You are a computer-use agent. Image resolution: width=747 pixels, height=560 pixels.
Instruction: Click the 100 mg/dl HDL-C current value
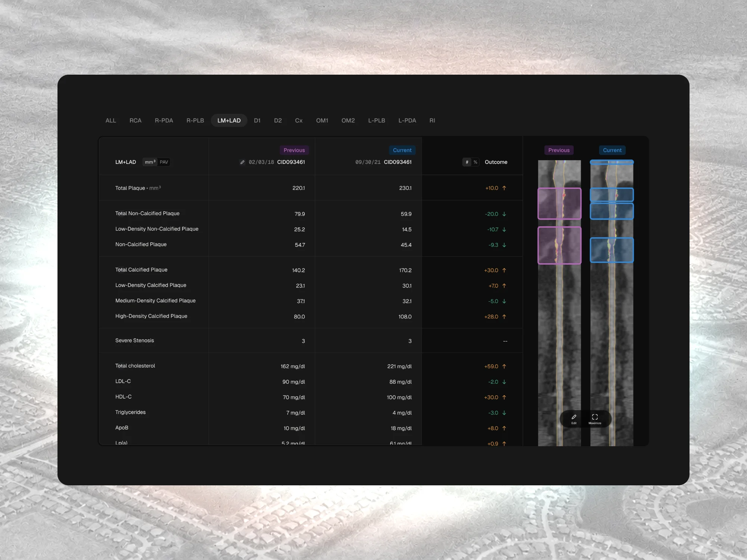(x=399, y=397)
